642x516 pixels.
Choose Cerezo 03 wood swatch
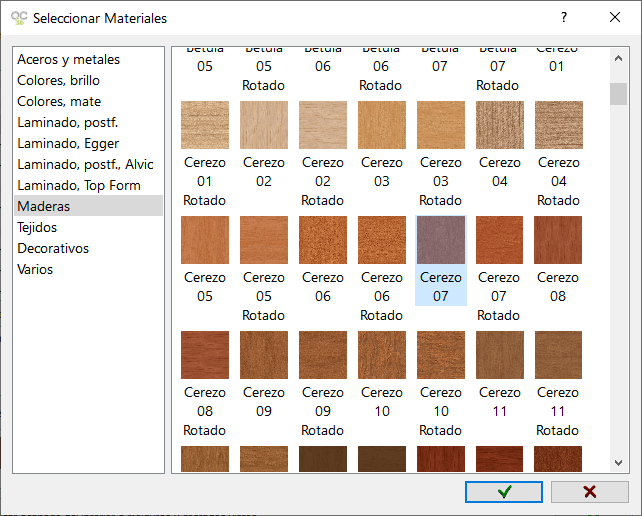[382, 125]
